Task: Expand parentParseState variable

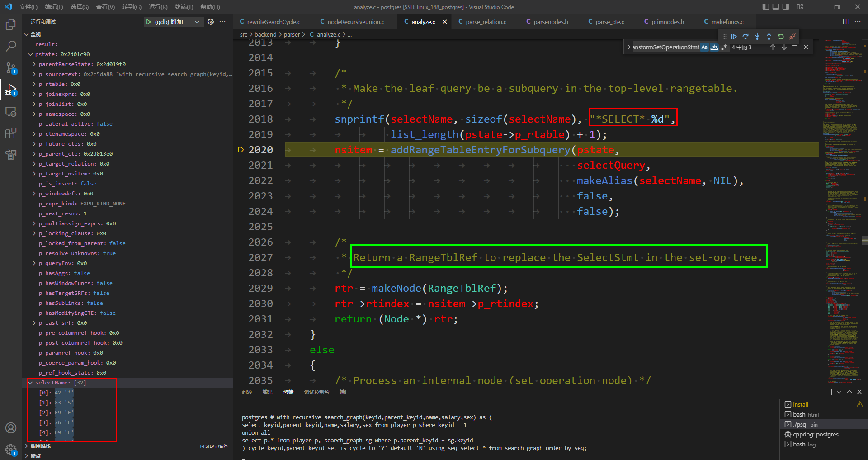Action: click(x=34, y=64)
